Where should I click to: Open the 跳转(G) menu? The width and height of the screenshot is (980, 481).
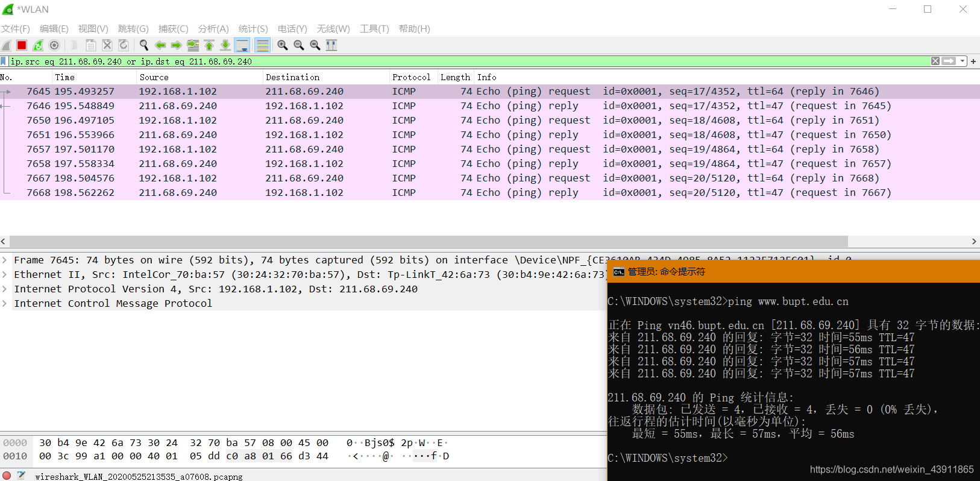point(133,29)
